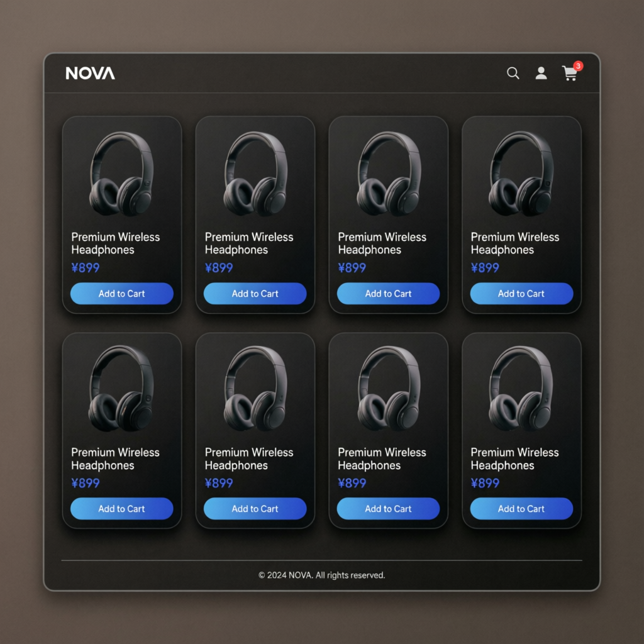Open Premium Wireless Headphones title, first bottom-row card
The height and width of the screenshot is (644, 644).
pos(115,459)
